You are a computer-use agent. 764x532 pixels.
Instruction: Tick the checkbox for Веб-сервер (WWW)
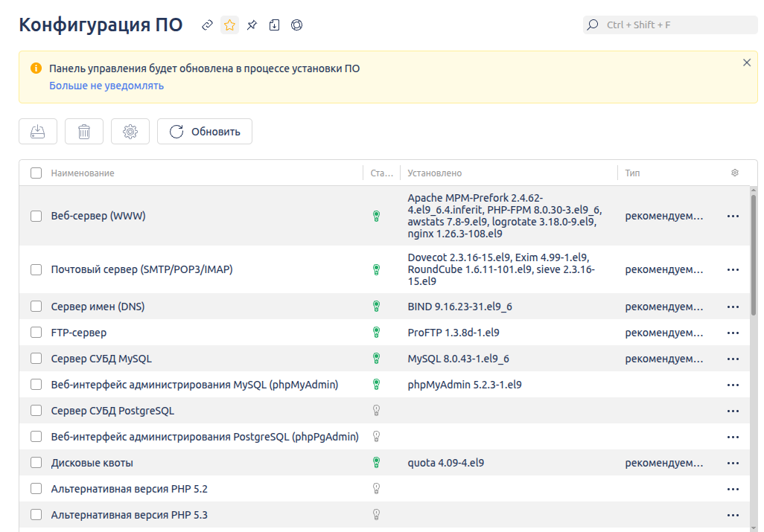coord(36,216)
